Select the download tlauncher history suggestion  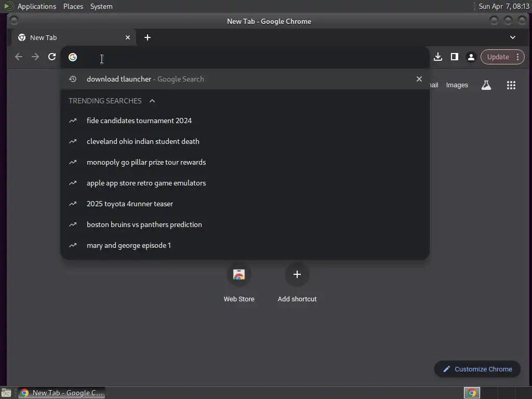(245, 79)
